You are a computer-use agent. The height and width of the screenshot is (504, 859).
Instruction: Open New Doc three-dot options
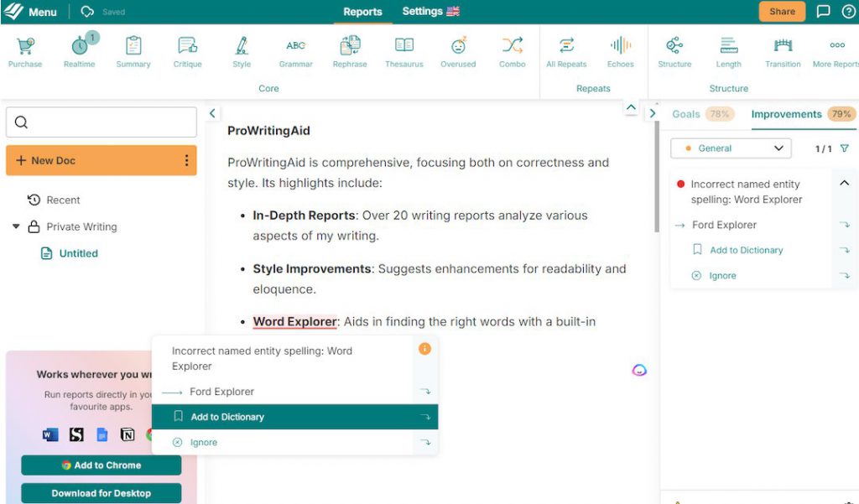pos(187,160)
